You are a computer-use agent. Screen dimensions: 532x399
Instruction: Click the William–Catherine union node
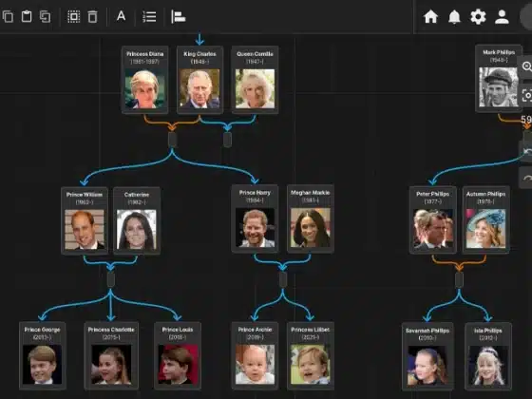click(x=110, y=280)
